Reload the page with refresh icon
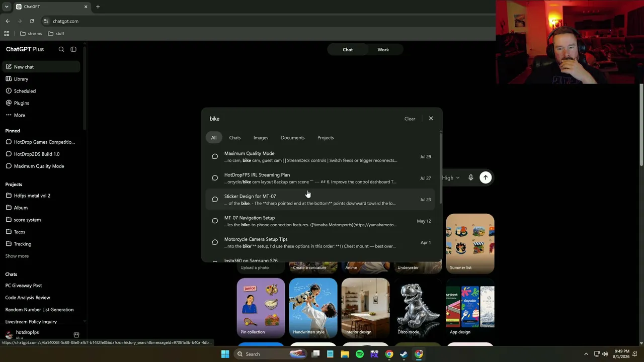The width and height of the screenshot is (644, 362). (32, 21)
